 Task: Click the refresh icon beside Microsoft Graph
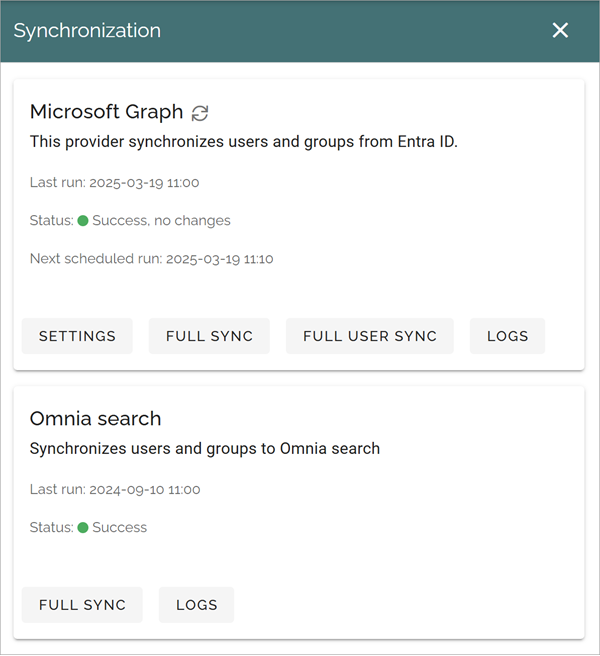coord(200,113)
